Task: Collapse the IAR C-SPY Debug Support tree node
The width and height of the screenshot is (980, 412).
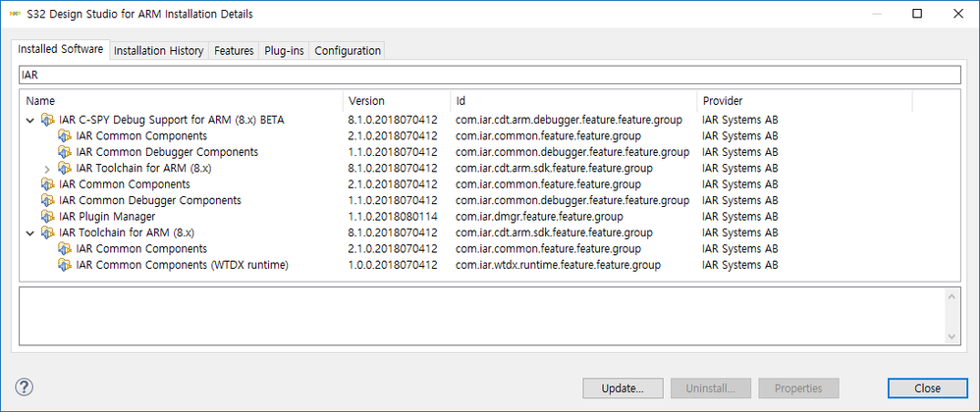Action: [x=30, y=120]
